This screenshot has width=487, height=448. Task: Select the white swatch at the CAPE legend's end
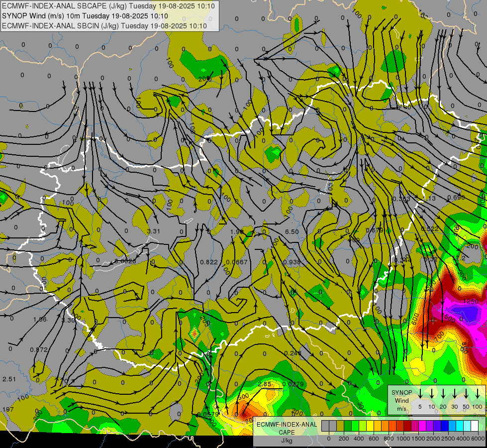coord(475,426)
